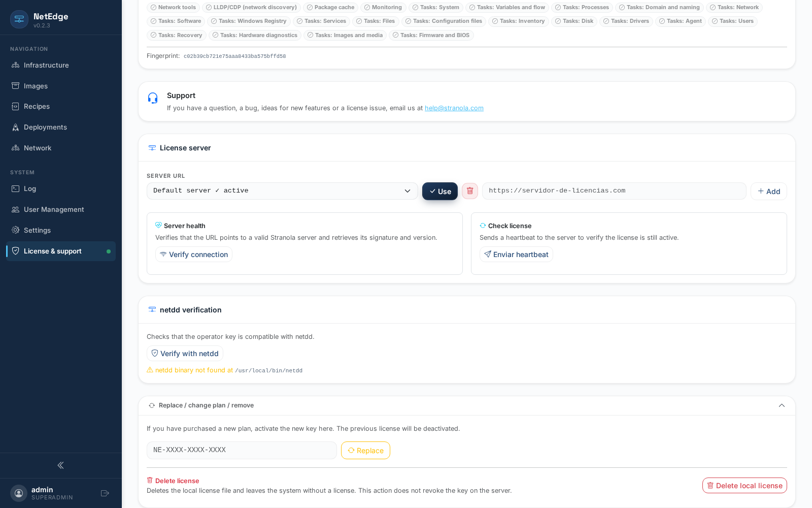The image size is (812, 508).
Task: Click the /usr/local/bin/netdd path text
Action: pos(269,371)
